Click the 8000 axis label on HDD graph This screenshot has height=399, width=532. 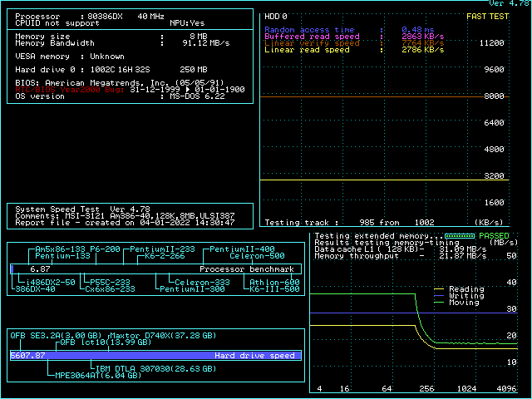coord(494,96)
